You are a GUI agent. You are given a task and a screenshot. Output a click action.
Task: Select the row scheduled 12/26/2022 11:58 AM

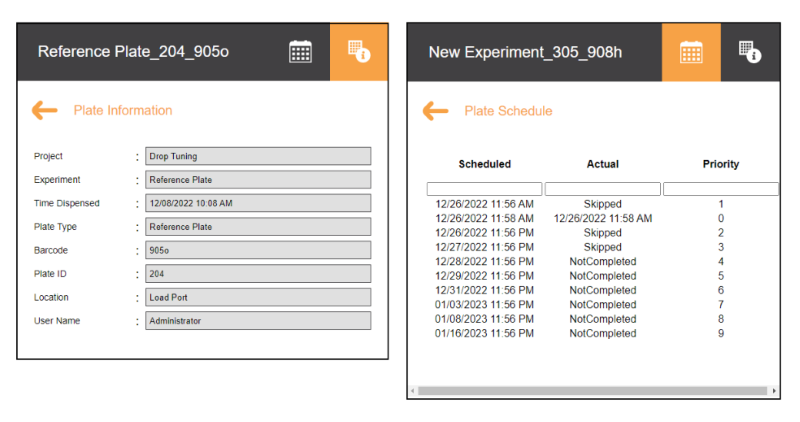click(484, 218)
